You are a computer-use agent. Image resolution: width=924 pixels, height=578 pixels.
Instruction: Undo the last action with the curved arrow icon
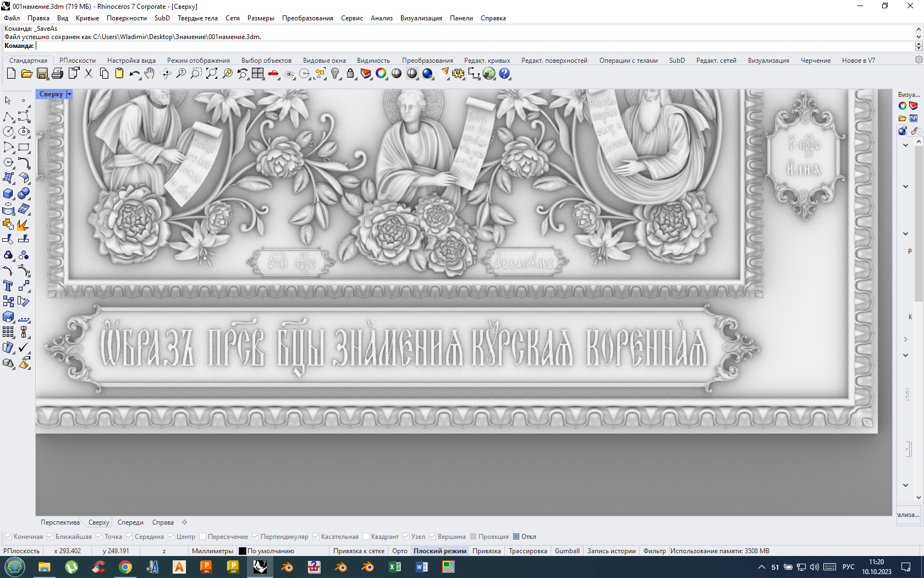coord(134,73)
